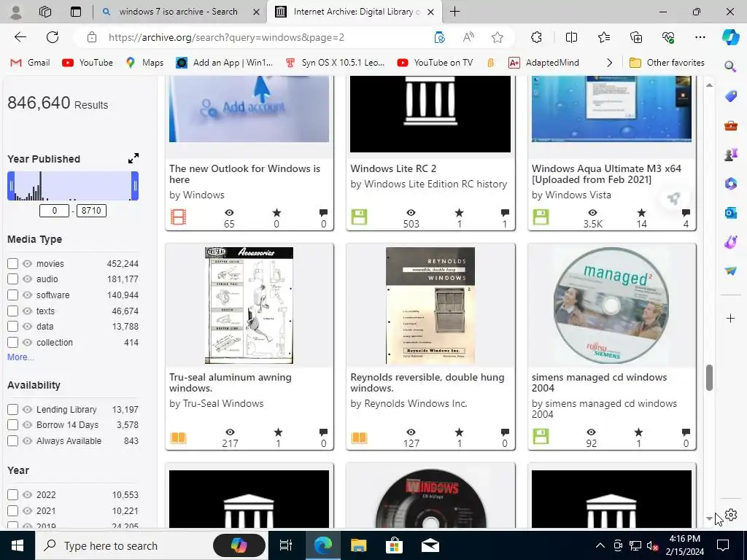Open Browser essentials heart icon

click(x=668, y=37)
